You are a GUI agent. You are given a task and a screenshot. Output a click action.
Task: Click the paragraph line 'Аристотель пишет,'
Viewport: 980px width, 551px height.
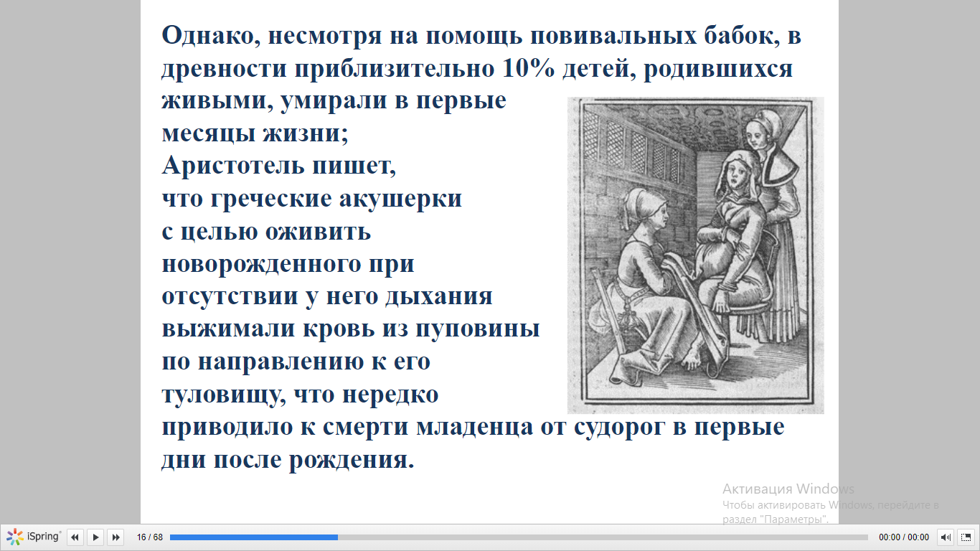[278, 166]
